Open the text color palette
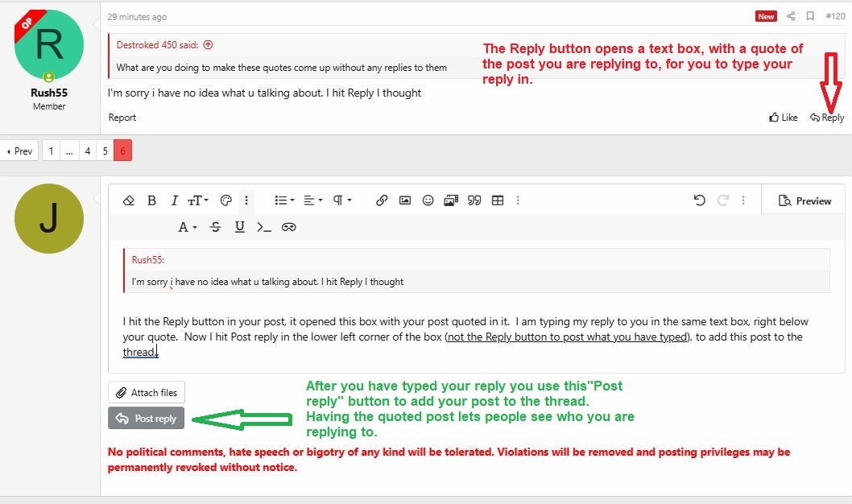 226,200
